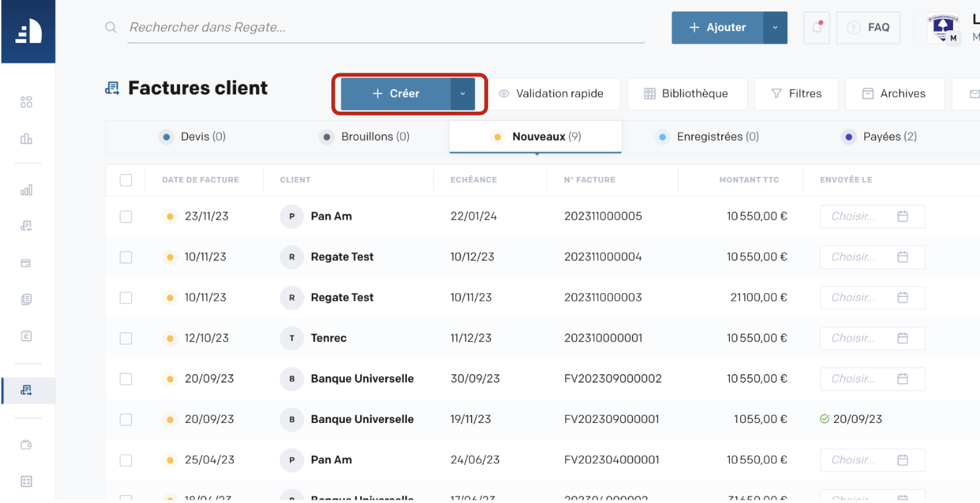980x503 pixels.
Task: Open the dropdown arrow next to Créer
Action: pyautogui.click(x=462, y=93)
